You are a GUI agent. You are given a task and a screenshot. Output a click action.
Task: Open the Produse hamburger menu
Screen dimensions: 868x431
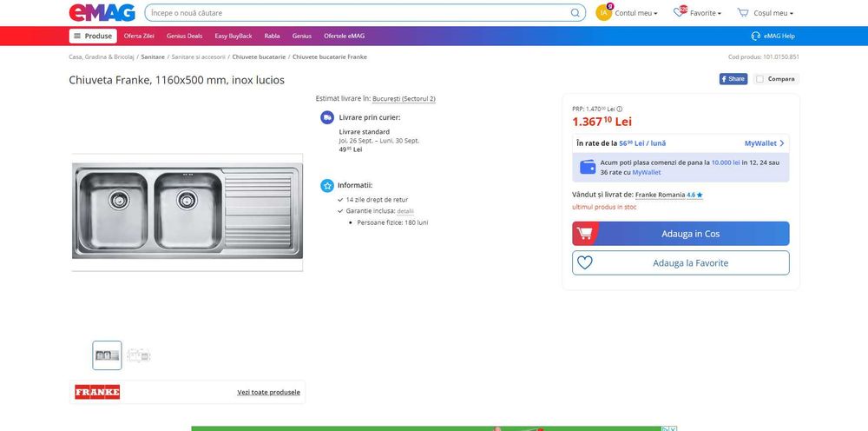[93, 36]
